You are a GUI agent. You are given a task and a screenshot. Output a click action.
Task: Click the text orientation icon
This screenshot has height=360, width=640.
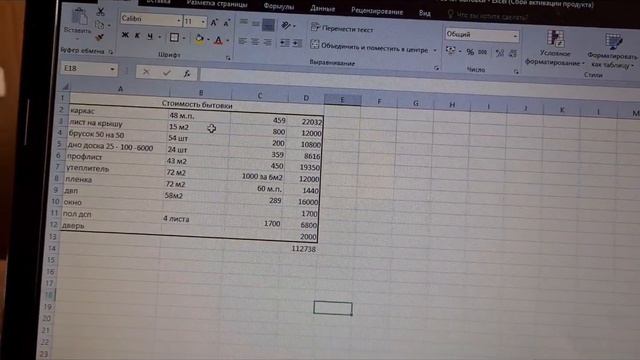(286, 26)
